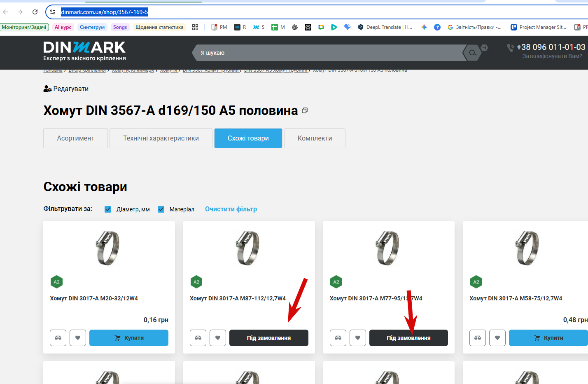Open thumbnail of Хомут M58-75/12,7W4
Image resolution: width=588 pixels, height=384 pixels.
[528, 248]
